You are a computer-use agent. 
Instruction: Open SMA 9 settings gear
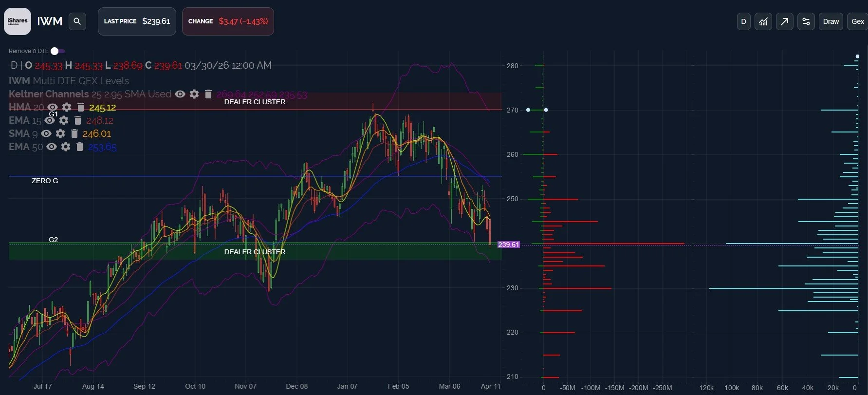point(60,133)
